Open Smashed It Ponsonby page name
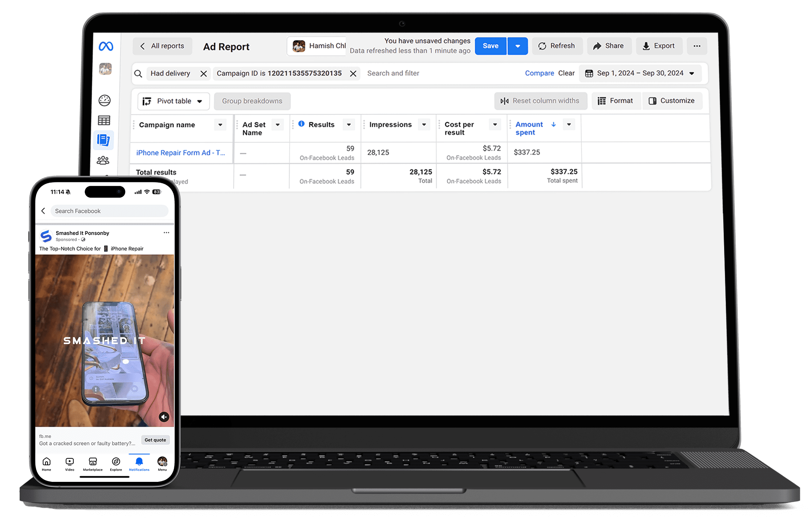This screenshot has width=812, height=523. (x=82, y=233)
